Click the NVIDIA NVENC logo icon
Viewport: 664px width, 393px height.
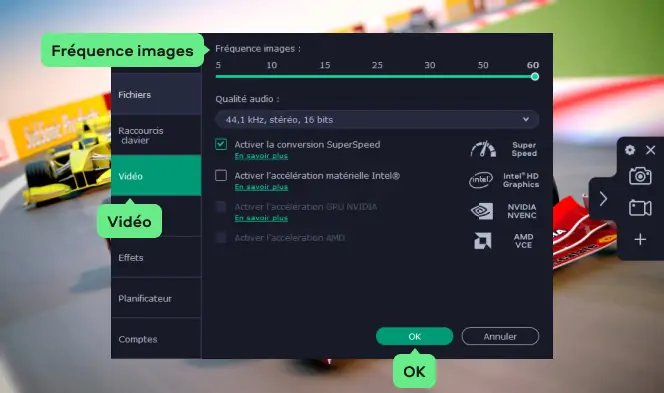[x=482, y=211]
